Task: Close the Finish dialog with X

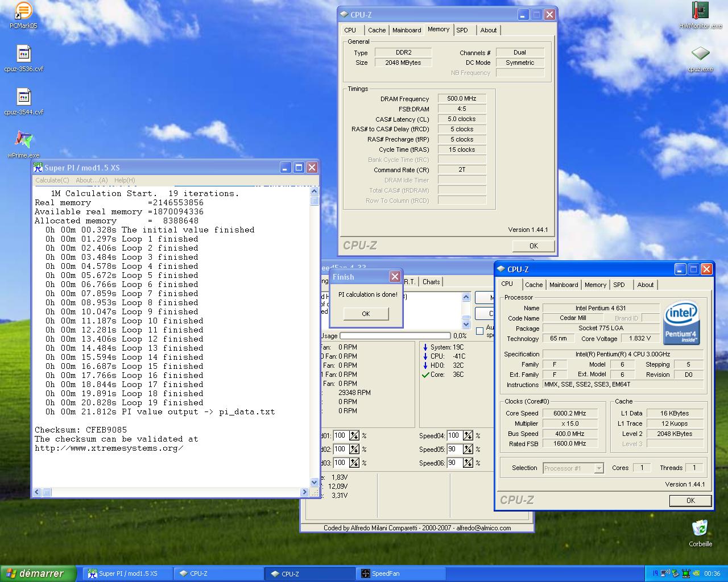Action: click(395, 276)
